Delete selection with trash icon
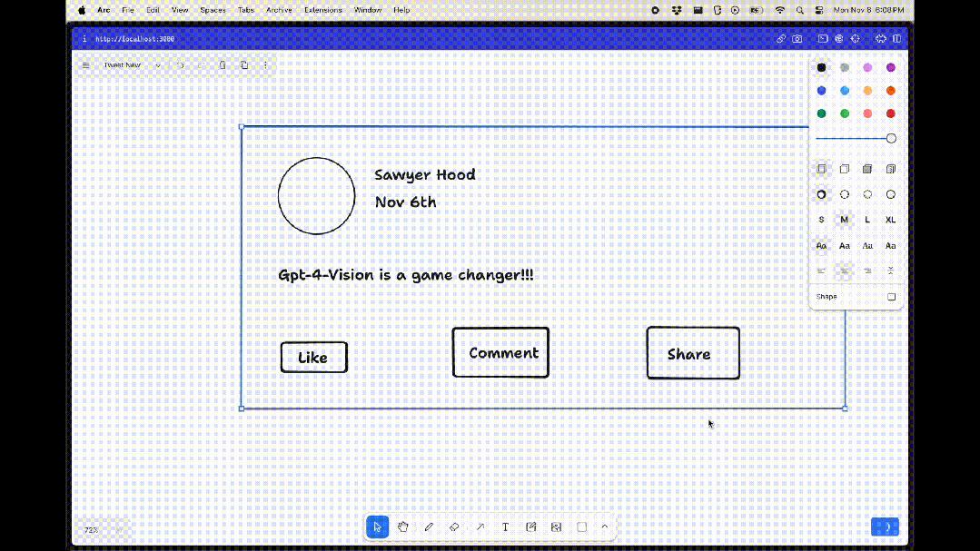This screenshot has width=980, height=551. (x=223, y=65)
